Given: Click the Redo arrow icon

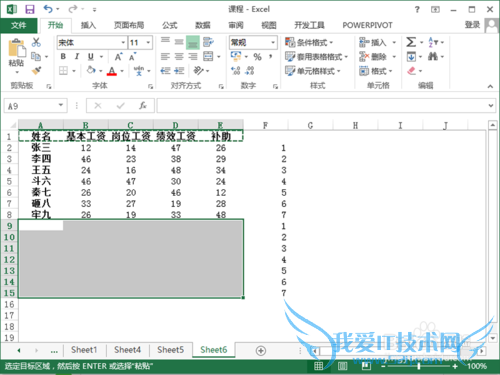Looking at the screenshot, I should [73, 9].
